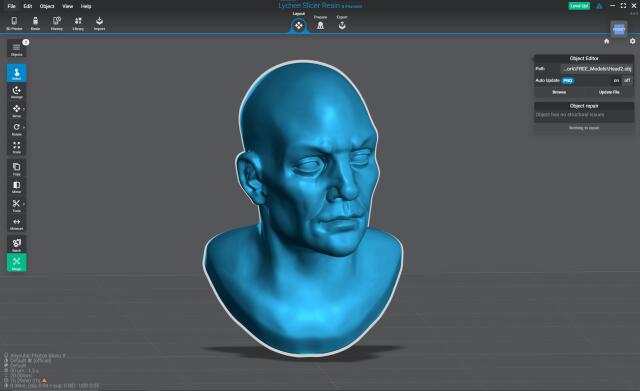This screenshot has height=391, width=640.
Task: Pick the Rotate tool
Action: (17, 129)
